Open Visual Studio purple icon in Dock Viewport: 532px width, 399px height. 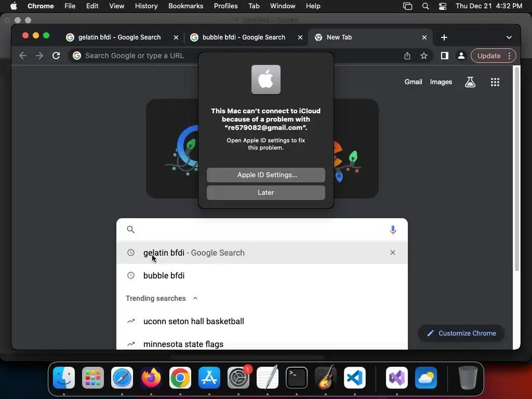tap(397, 378)
